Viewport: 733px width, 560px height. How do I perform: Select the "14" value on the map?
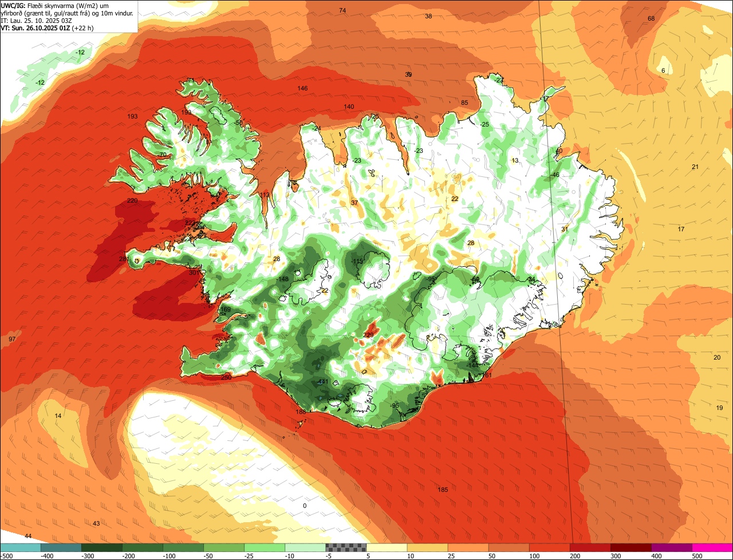coord(58,416)
